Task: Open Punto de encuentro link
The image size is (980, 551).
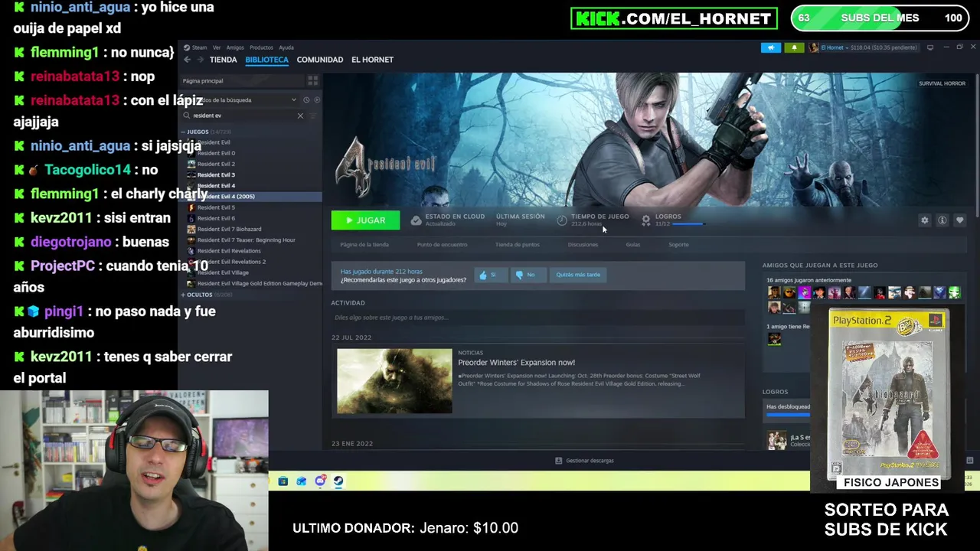Action: pos(442,245)
